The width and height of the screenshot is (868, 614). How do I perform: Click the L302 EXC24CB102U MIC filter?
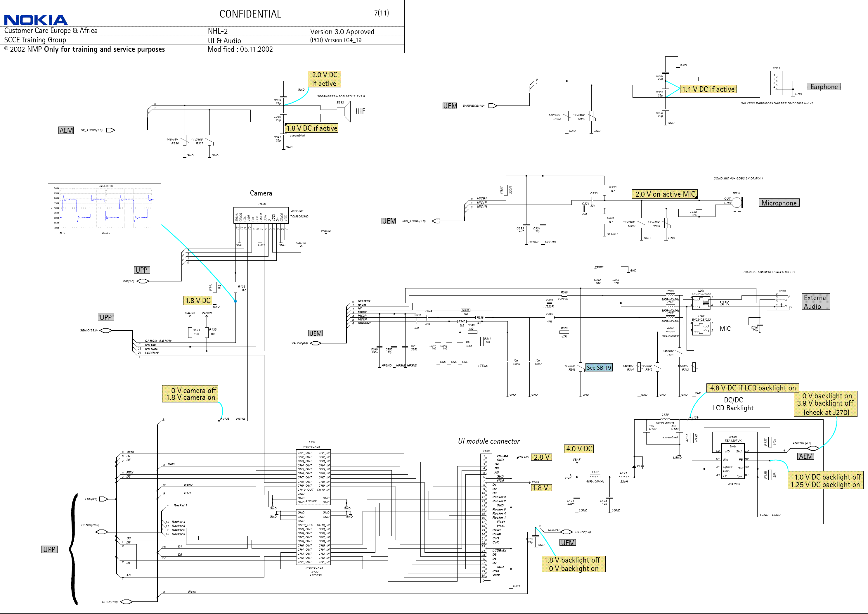coord(701,329)
